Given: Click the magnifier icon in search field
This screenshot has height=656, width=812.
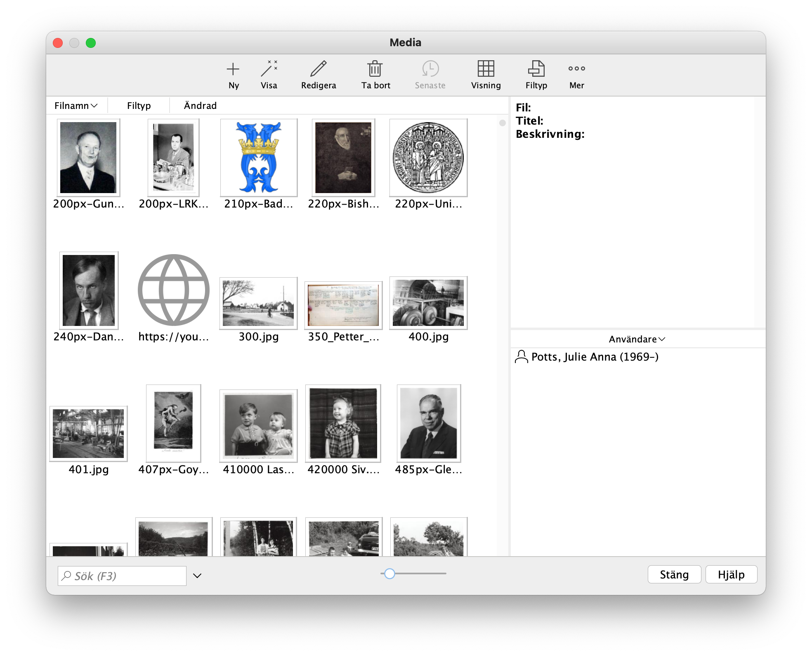Looking at the screenshot, I should 66,576.
